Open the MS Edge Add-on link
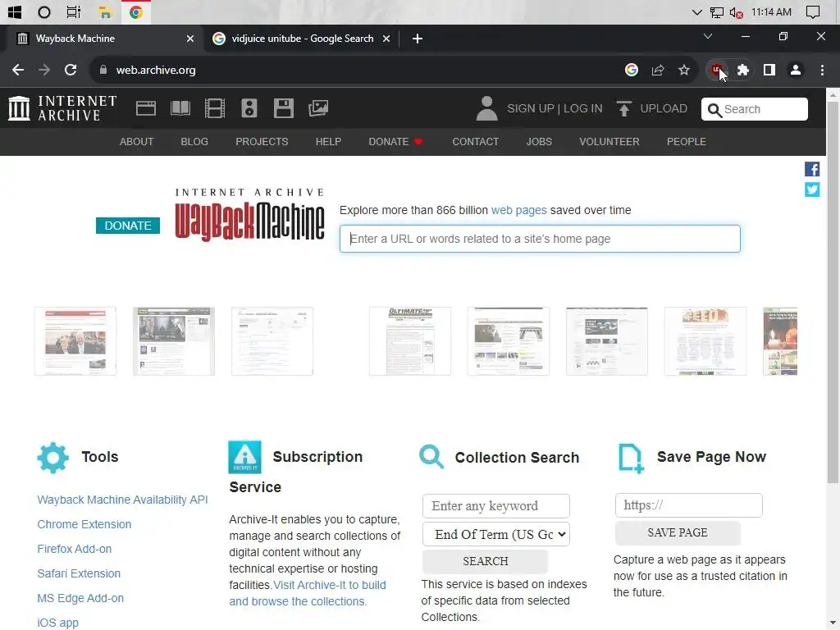 [x=80, y=598]
